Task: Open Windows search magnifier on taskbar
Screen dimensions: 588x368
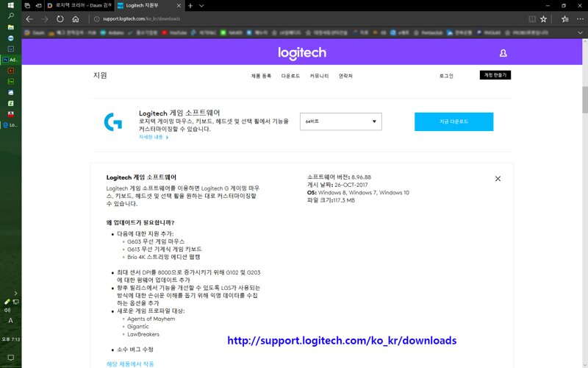Action: [11, 15]
